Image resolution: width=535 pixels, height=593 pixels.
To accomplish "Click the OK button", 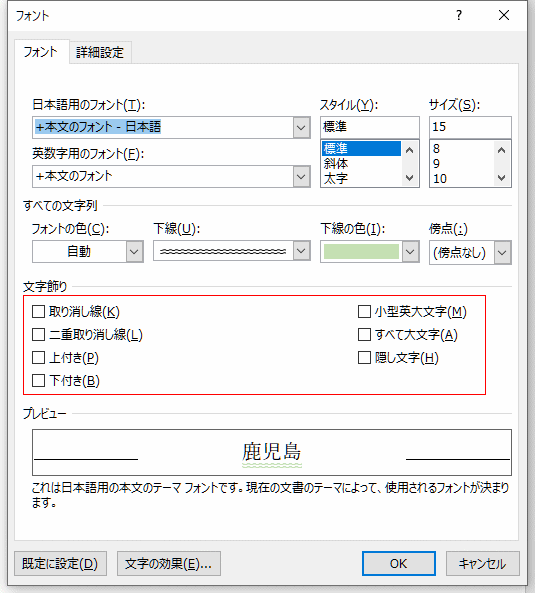I will (x=399, y=564).
